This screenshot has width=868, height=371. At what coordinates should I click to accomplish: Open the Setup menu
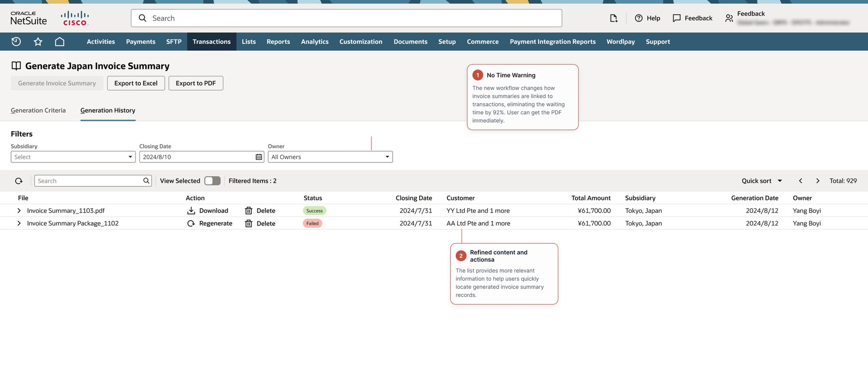447,41
